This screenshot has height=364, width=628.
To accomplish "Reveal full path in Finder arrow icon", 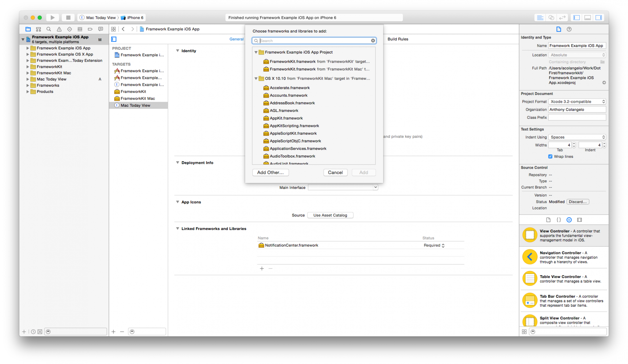I will click(604, 83).
